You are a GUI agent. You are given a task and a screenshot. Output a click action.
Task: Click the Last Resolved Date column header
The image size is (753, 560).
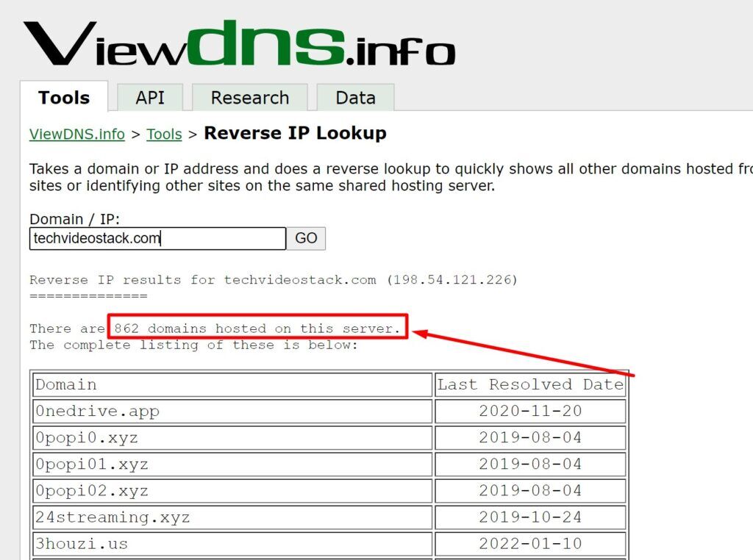click(x=531, y=385)
